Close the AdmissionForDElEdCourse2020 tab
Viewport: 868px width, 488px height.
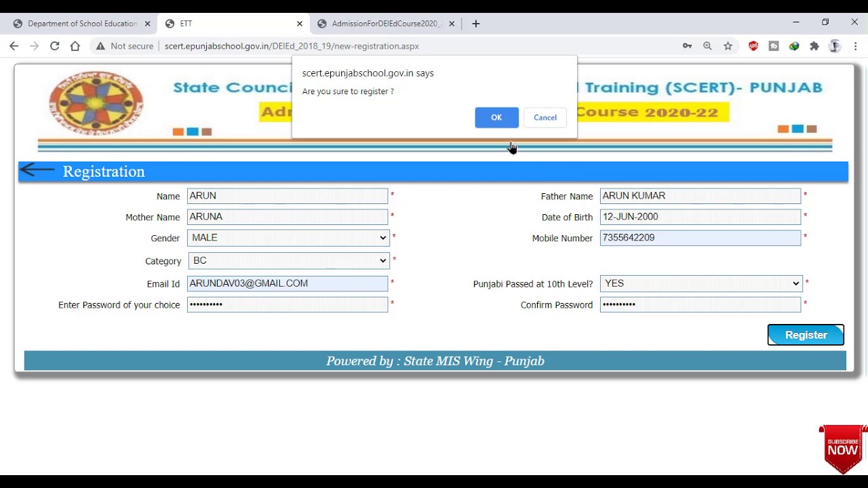point(452,24)
